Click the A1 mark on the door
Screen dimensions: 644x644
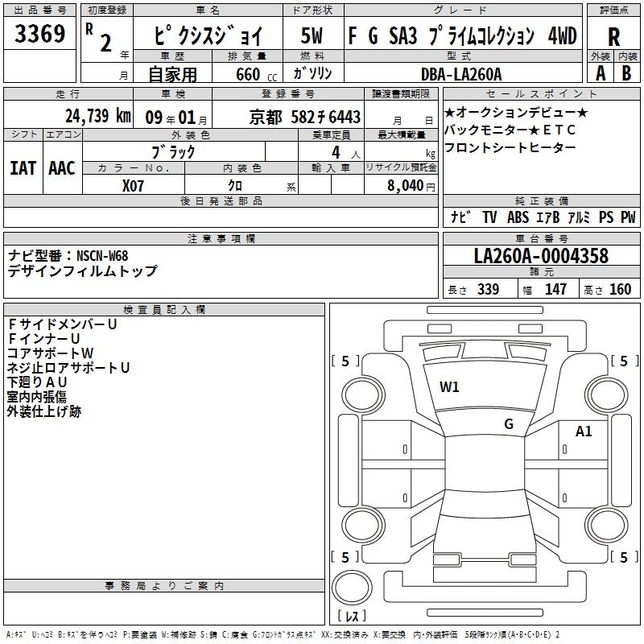point(584,431)
